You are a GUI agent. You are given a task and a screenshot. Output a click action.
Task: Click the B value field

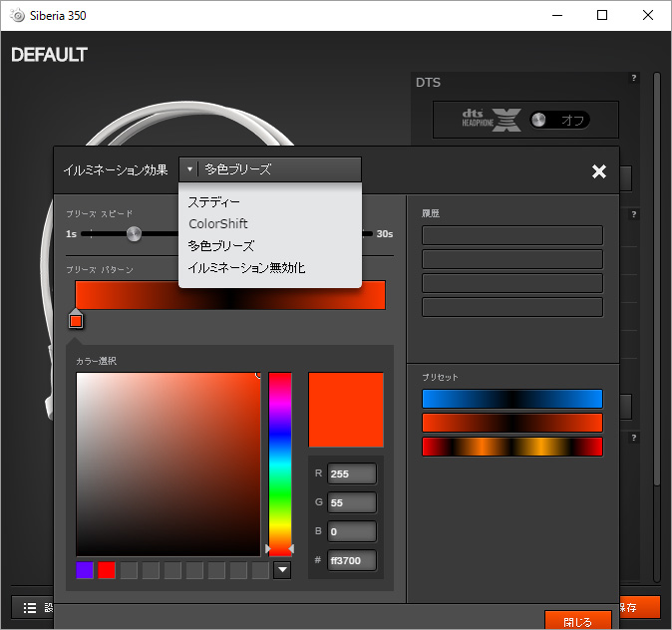pyautogui.click(x=352, y=531)
